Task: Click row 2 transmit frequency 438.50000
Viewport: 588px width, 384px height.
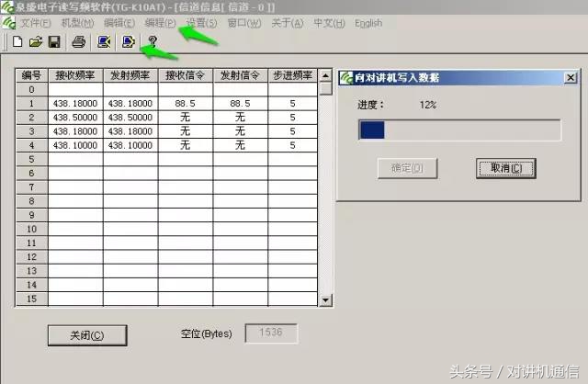Action: click(130, 118)
